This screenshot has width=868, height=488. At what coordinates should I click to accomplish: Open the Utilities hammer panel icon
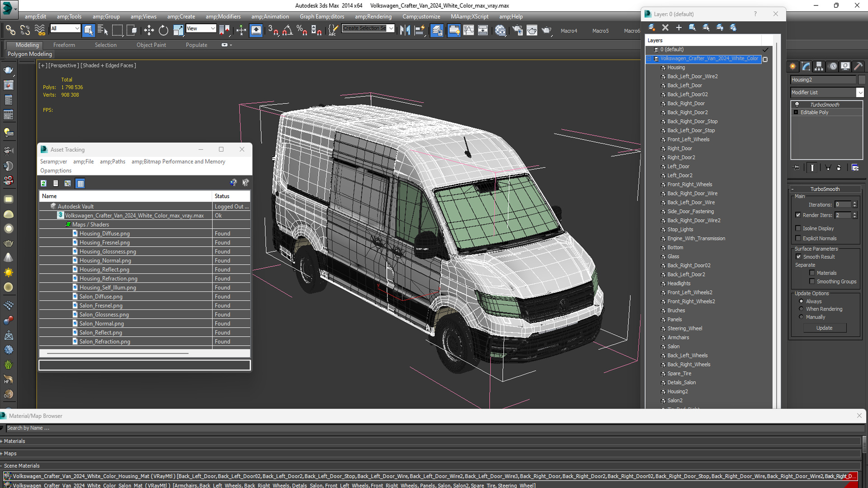[859, 66]
